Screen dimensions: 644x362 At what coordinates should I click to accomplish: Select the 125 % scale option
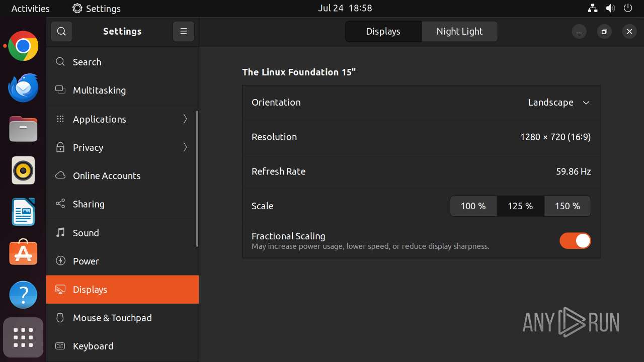[520, 206]
